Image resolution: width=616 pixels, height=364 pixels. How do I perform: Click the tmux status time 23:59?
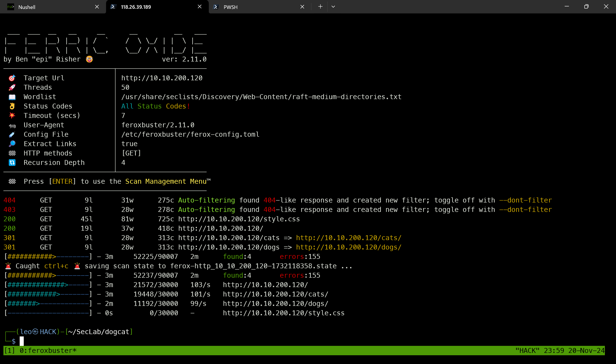click(554, 351)
